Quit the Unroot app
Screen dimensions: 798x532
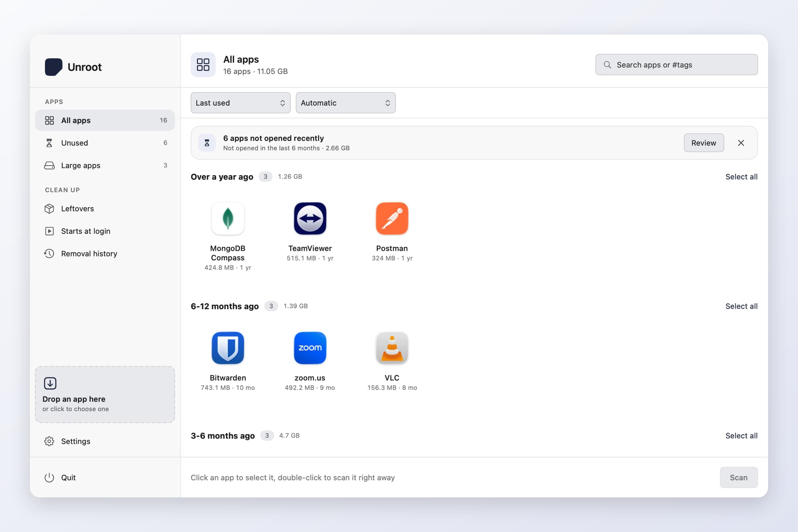pos(105,477)
